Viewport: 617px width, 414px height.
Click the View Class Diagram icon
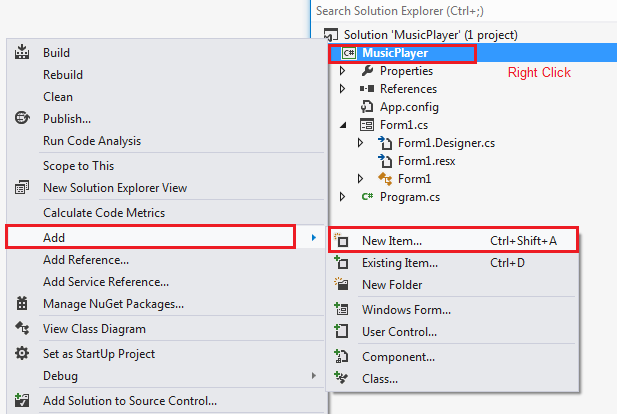(x=22, y=328)
